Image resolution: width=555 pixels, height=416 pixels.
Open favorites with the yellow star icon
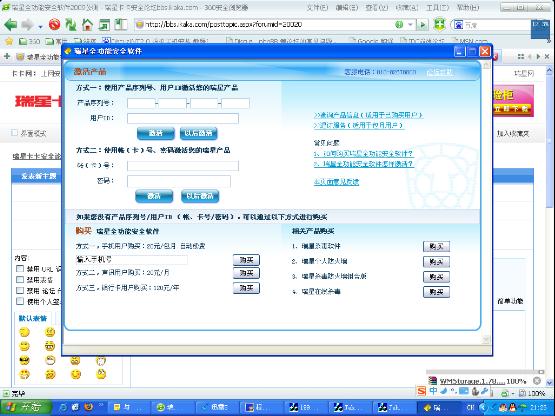pos(9,41)
